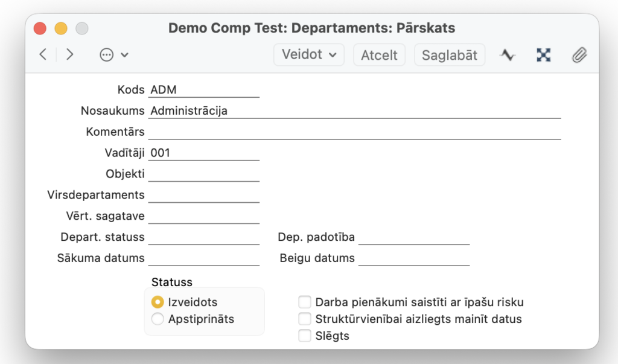
Task: Open attachments paperclip icon
Action: pyautogui.click(x=579, y=55)
